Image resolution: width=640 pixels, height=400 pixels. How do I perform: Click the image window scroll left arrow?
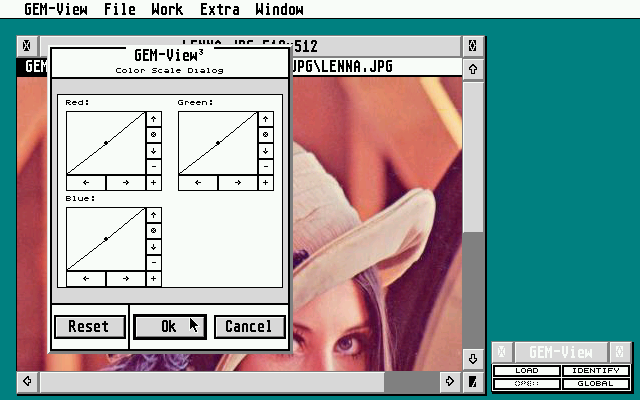pyautogui.click(x=27, y=381)
